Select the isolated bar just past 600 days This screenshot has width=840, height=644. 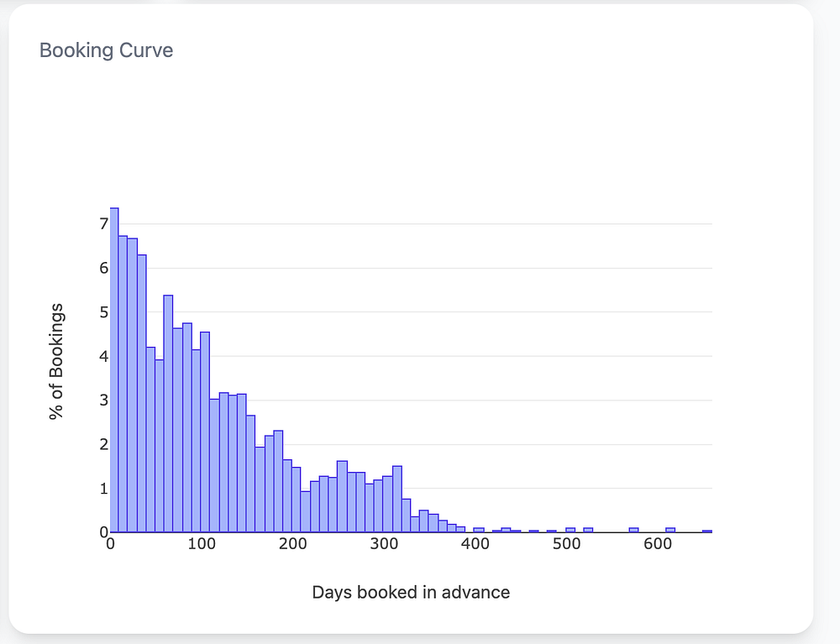[x=670, y=530]
